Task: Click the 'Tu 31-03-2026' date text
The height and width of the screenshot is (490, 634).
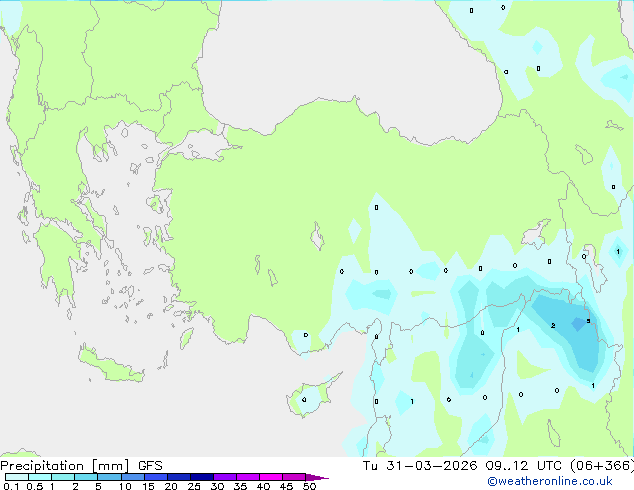Action: (x=420, y=466)
